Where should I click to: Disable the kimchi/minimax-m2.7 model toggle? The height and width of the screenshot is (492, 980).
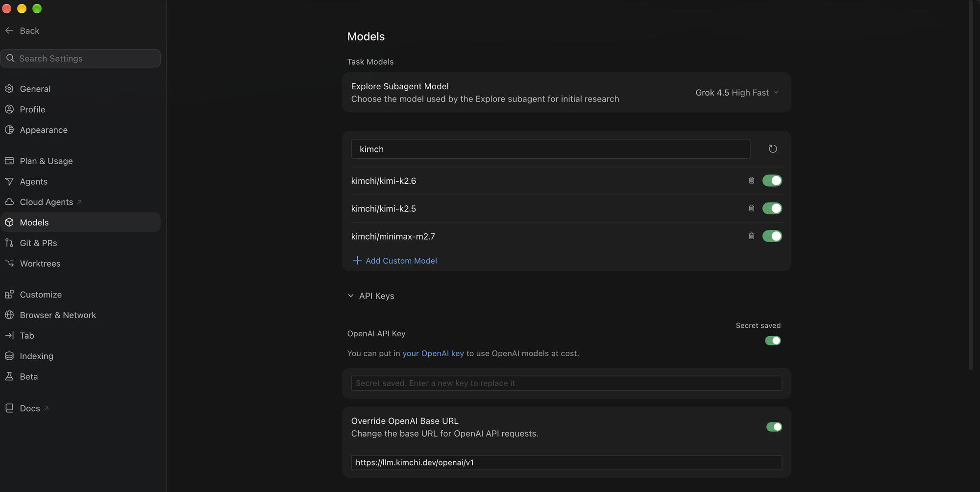[772, 236]
